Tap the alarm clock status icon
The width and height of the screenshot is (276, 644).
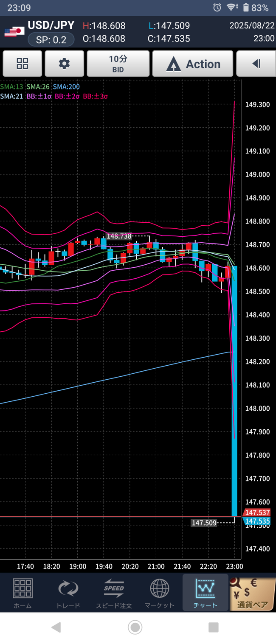pyautogui.click(x=217, y=8)
